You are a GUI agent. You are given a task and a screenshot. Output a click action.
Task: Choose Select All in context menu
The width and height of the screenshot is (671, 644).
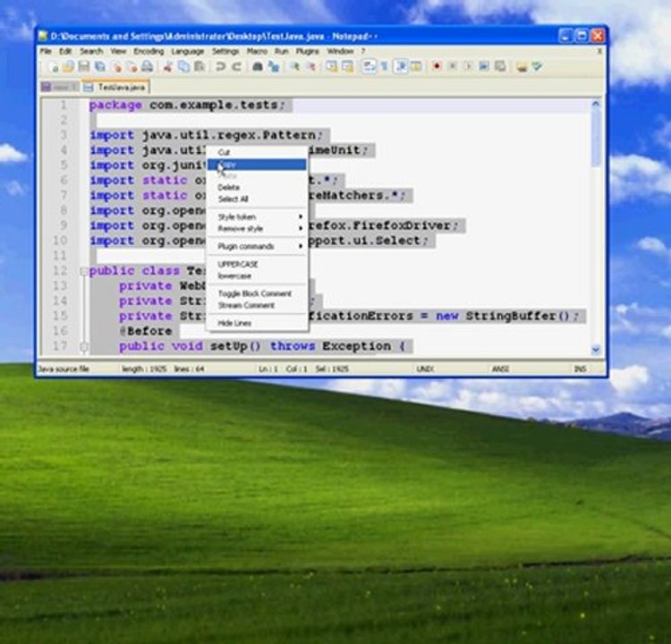click(257, 199)
